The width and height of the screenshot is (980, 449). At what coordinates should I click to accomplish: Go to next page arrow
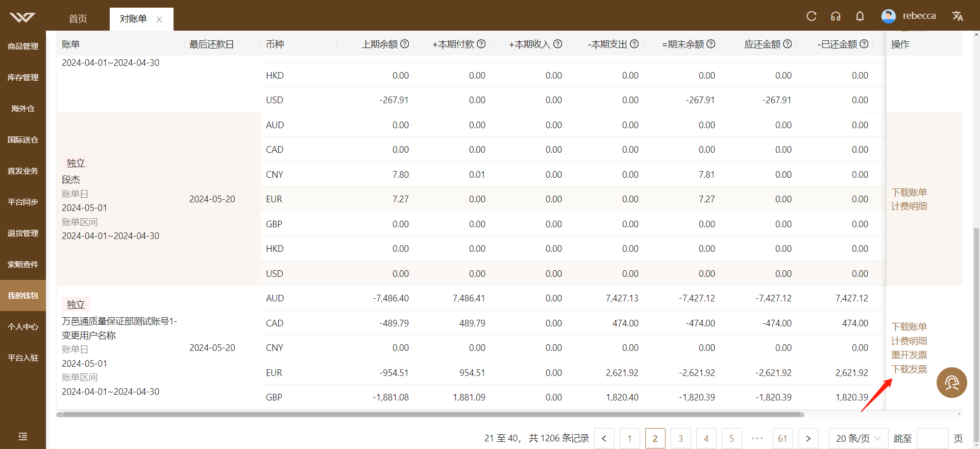(808, 438)
